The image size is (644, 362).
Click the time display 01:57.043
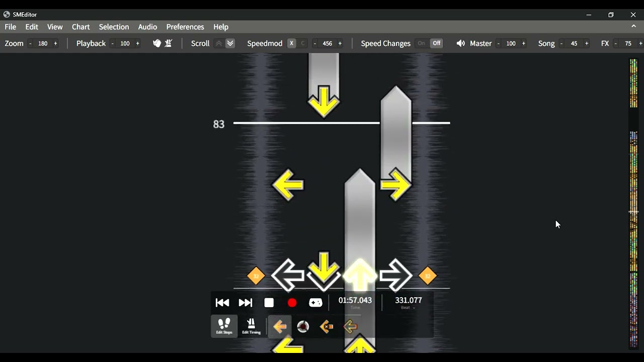[355, 300]
